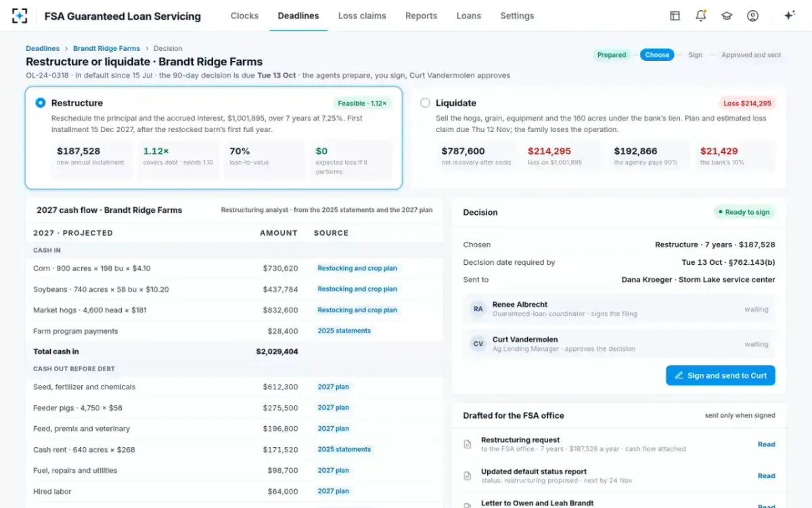The image size is (812, 508).
Task: Go back to Deadlines via breadcrumb
Action: point(43,49)
